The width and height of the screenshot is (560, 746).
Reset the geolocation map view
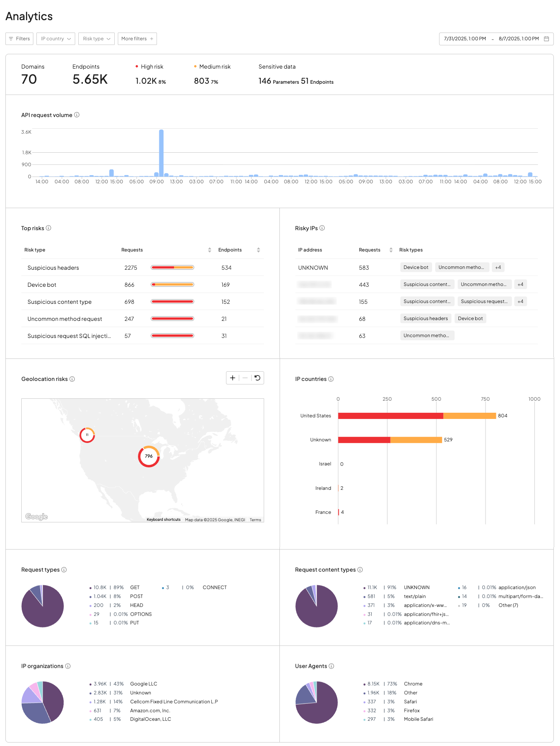pos(257,378)
